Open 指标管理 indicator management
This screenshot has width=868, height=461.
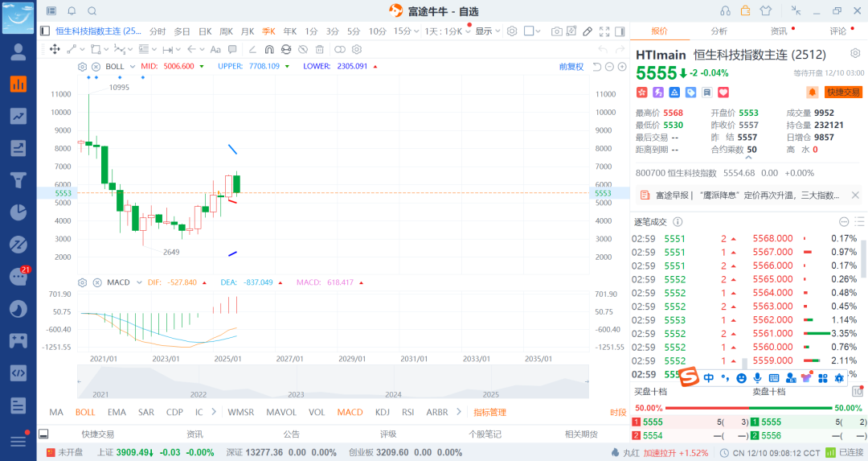coord(490,412)
